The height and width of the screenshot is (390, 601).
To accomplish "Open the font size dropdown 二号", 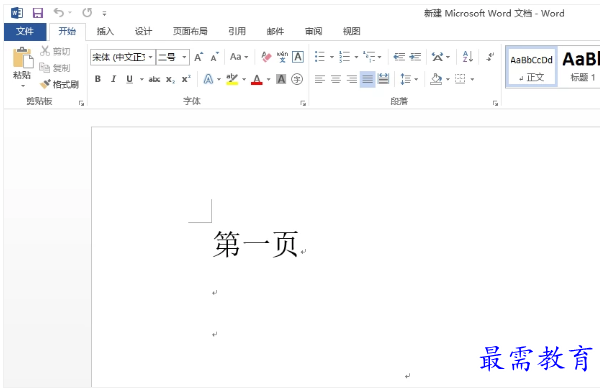I will (x=184, y=57).
